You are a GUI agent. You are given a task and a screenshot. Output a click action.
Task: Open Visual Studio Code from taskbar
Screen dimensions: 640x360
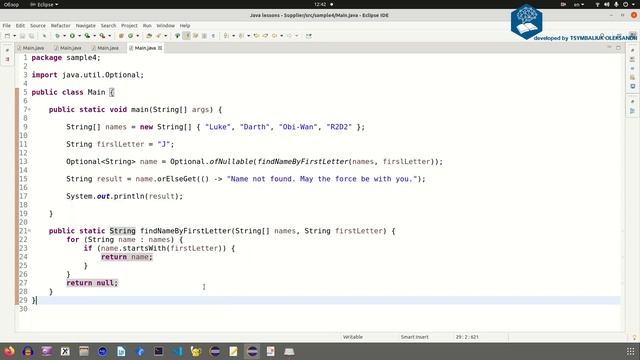click(178, 351)
